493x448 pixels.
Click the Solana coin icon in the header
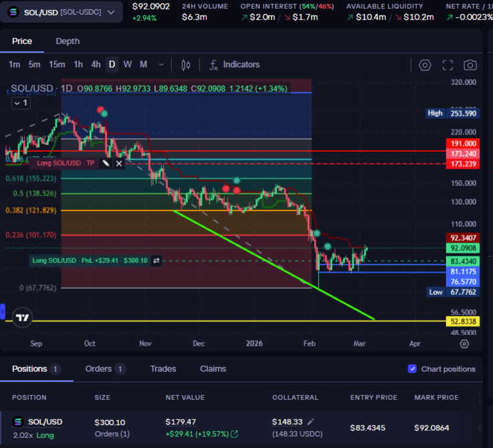13,12
